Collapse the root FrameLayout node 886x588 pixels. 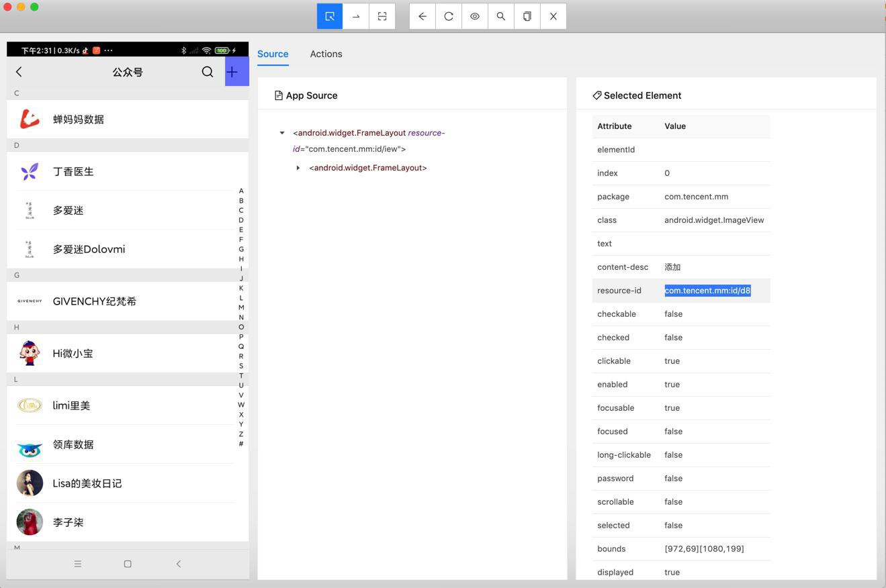pyautogui.click(x=282, y=133)
